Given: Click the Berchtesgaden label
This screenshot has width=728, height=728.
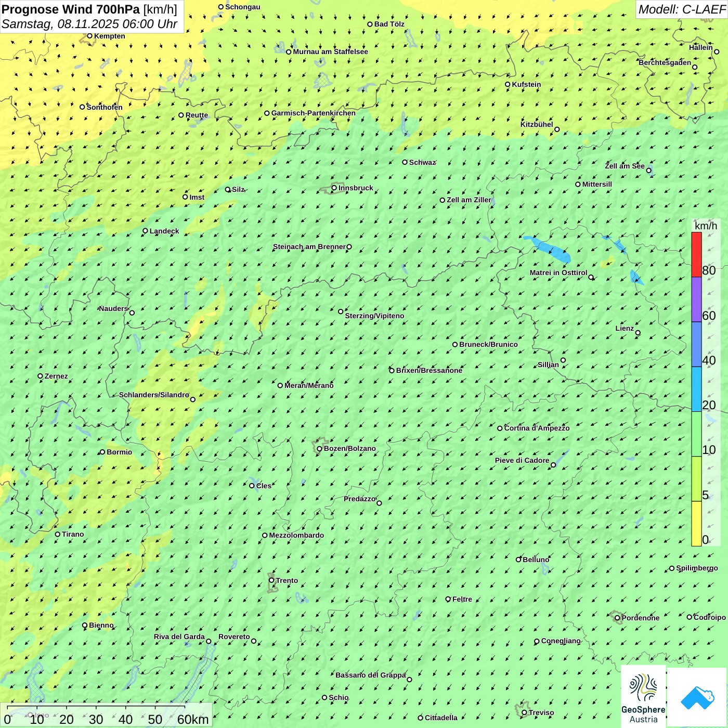Looking at the screenshot, I should pos(665,62).
